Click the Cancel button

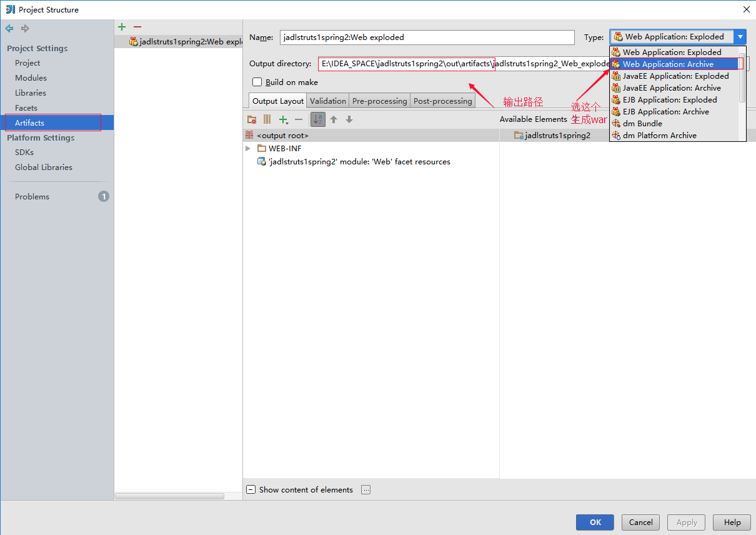641,522
